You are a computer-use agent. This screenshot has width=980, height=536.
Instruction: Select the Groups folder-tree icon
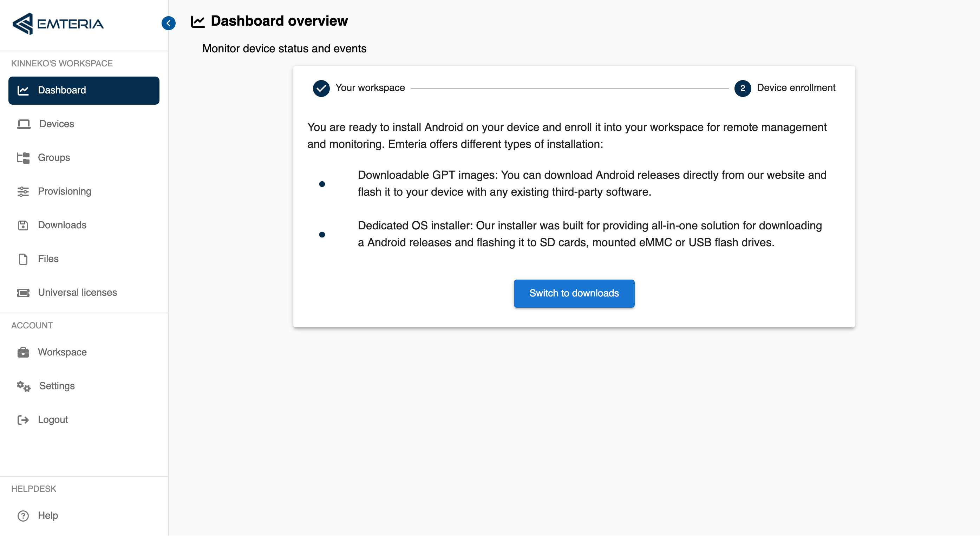23,158
